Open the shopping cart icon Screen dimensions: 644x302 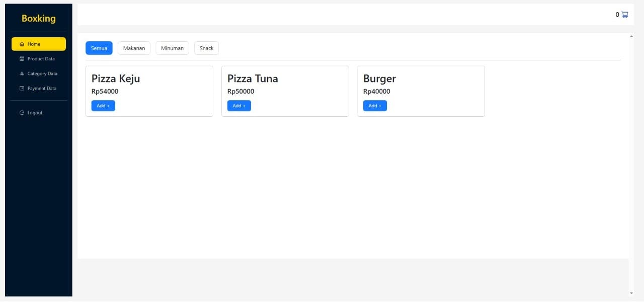pos(625,15)
